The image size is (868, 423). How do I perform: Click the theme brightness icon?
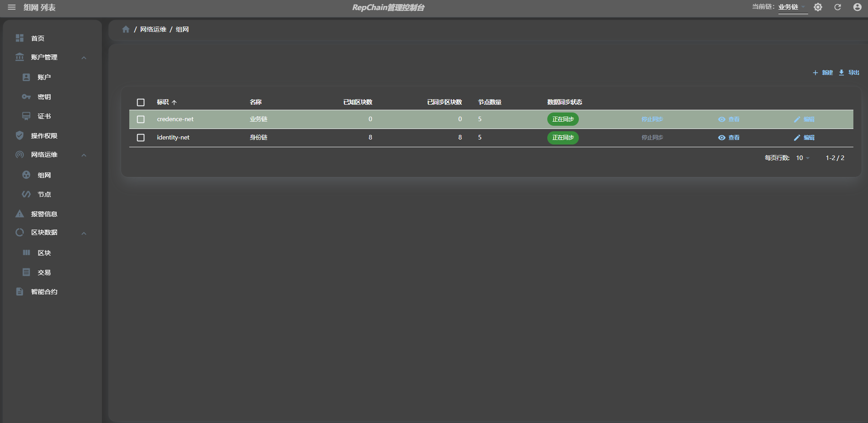tap(818, 7)
